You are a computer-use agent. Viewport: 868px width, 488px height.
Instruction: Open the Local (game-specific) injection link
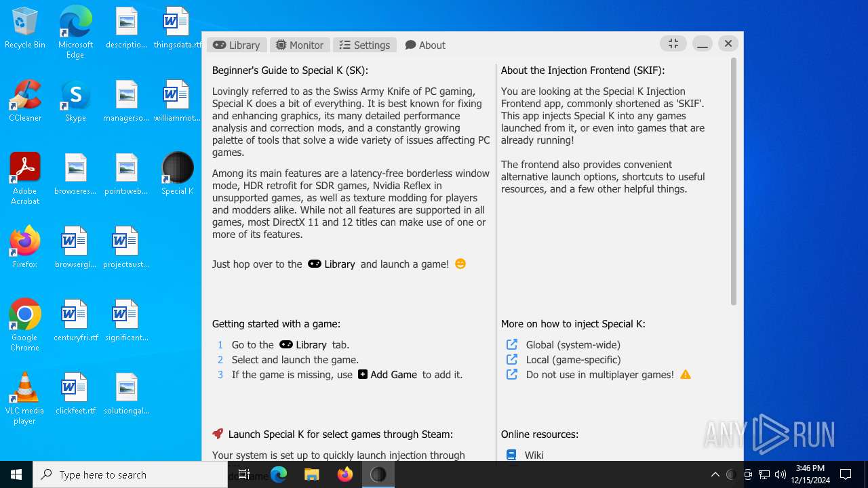[x=573, y=360]
